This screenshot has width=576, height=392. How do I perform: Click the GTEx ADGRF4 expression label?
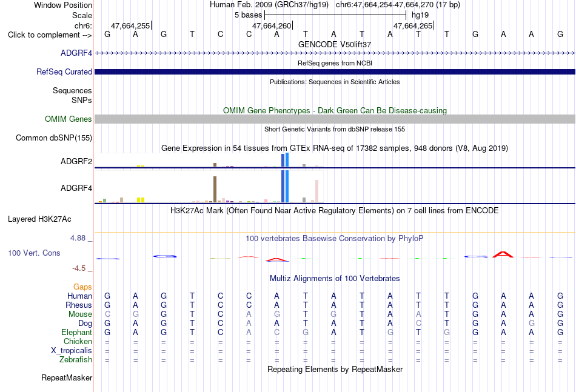click(x=76, y=188)
